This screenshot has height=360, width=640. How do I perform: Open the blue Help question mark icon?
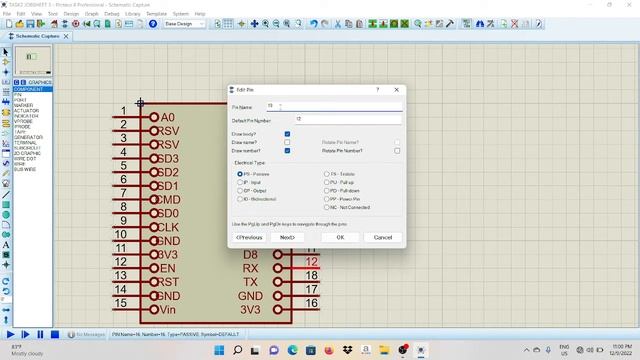coord(153,24)
